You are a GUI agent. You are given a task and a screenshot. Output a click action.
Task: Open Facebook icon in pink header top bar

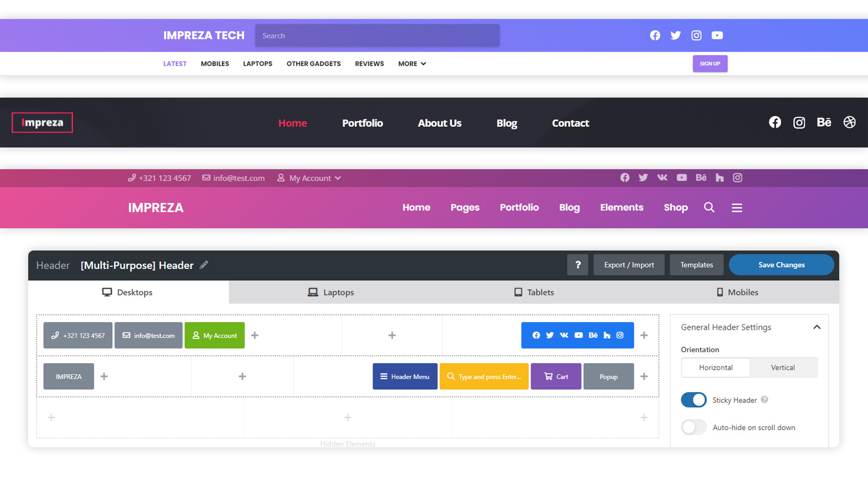coord(625,178)
